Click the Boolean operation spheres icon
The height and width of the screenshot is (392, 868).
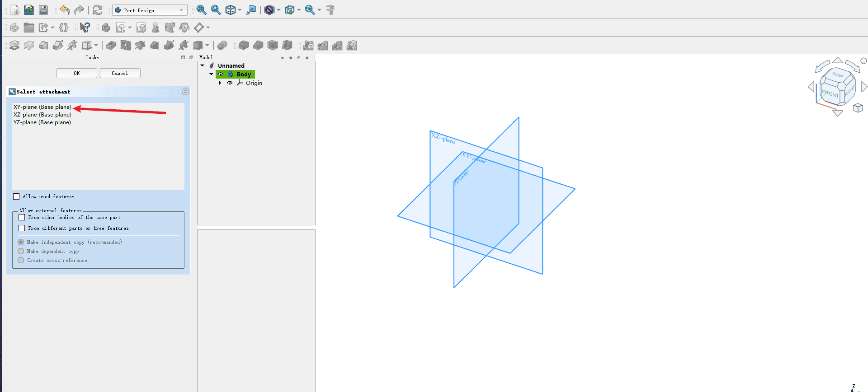222,45
